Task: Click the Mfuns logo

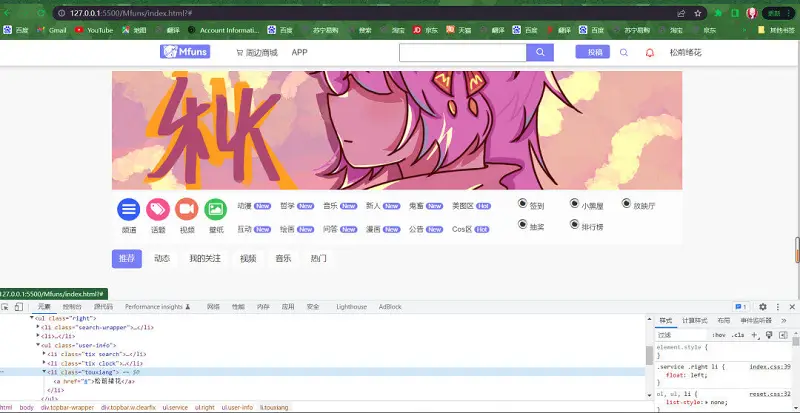Action: click(x=185, y=52)
